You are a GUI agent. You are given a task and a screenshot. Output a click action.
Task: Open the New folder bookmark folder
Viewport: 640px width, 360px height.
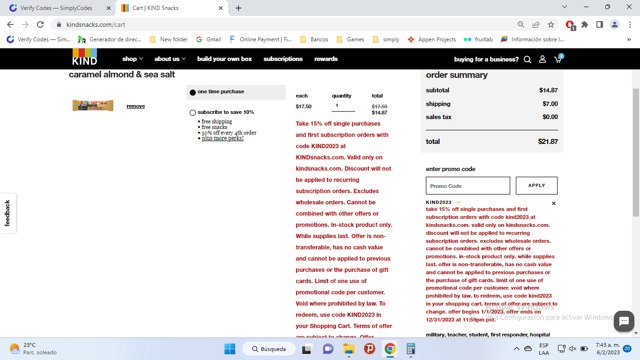click(x=169, y=39)
